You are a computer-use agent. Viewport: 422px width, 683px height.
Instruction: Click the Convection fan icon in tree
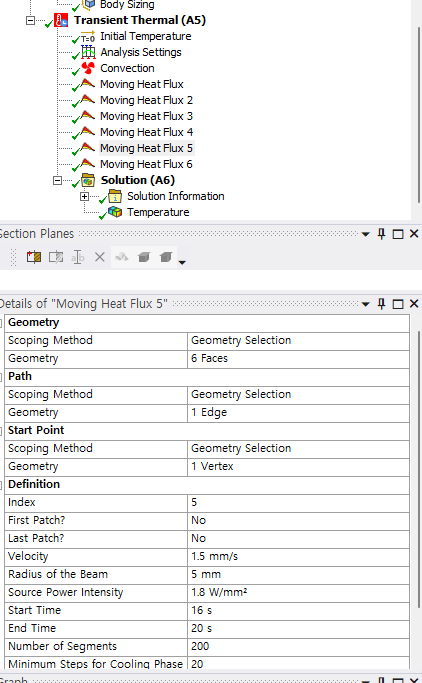pos(88,68)
